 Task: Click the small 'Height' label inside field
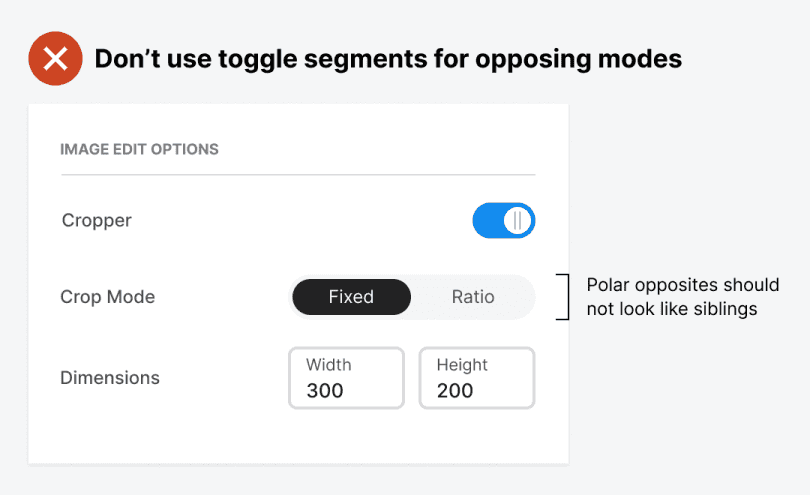pos(462,365)
